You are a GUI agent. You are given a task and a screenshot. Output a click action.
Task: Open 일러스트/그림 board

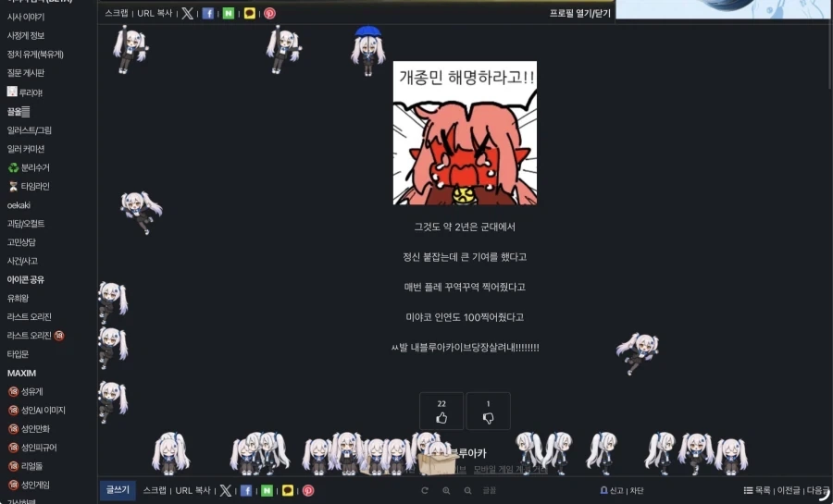[30, 130]
